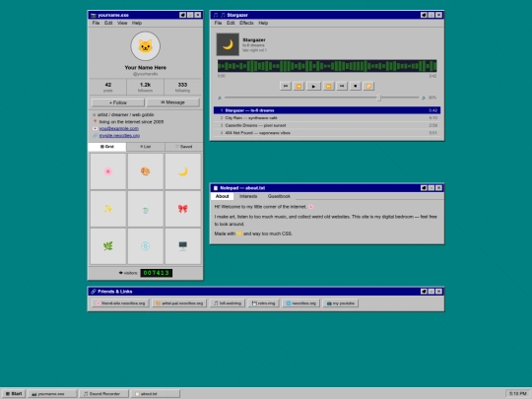Click the Message button
532x399 pixels.
[173, 102]
